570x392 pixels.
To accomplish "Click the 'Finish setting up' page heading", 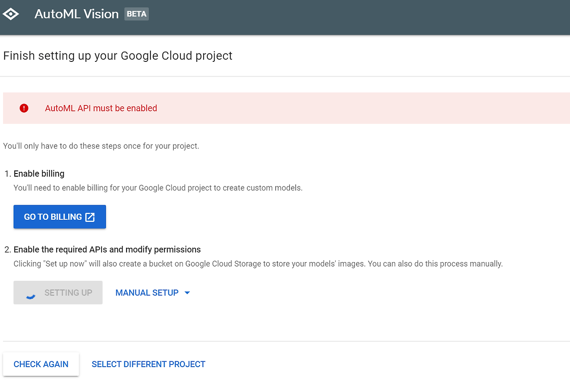I will pos(118,56).
